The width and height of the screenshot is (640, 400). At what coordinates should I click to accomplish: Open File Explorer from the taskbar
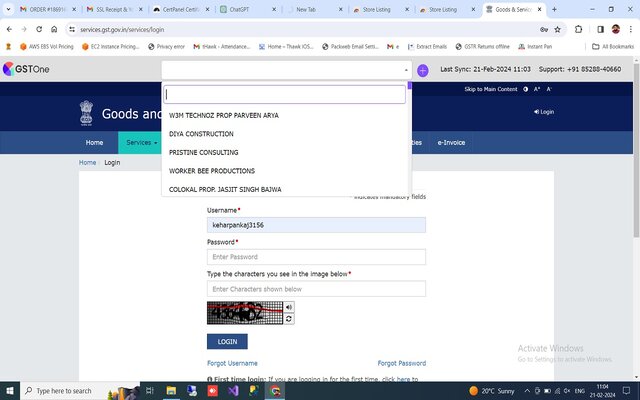[171, 391]
